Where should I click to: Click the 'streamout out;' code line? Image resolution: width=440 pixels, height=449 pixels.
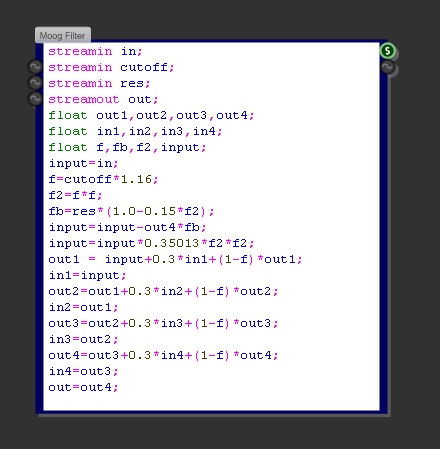(x=103, y=99)
